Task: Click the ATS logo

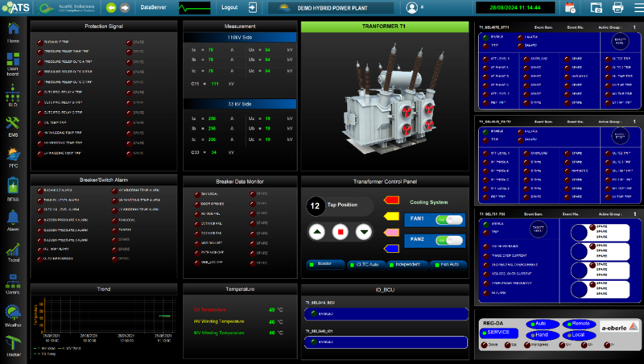Action: tap(16, 7)
